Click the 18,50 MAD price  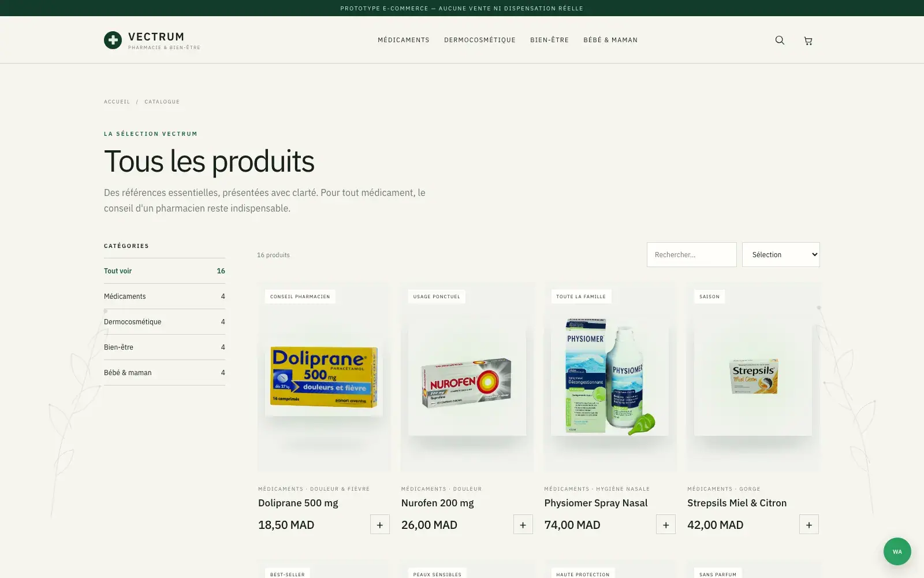click(286, 525)
